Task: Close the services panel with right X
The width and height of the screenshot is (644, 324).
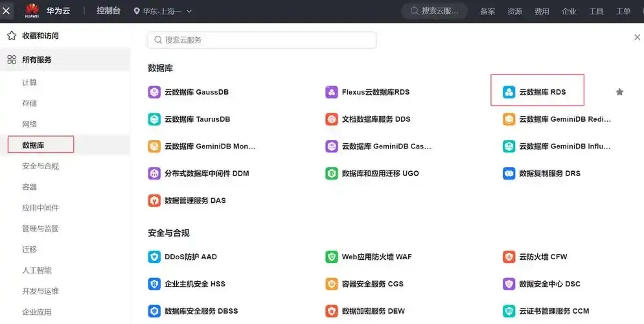Action: click(637, 38)
